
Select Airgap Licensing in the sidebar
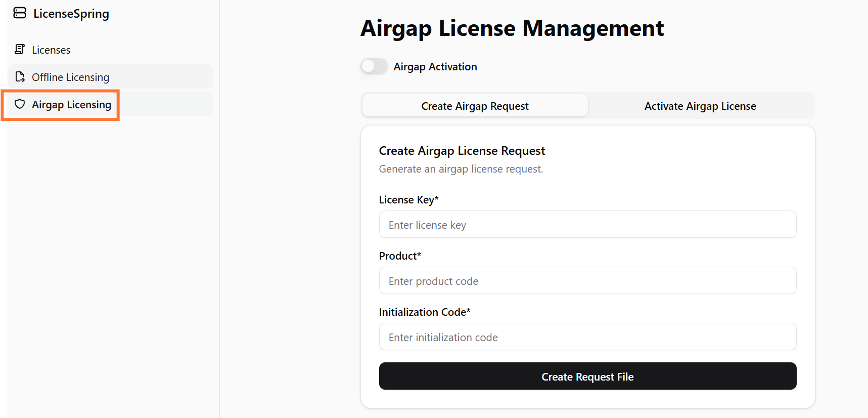[x=71, y=105]
